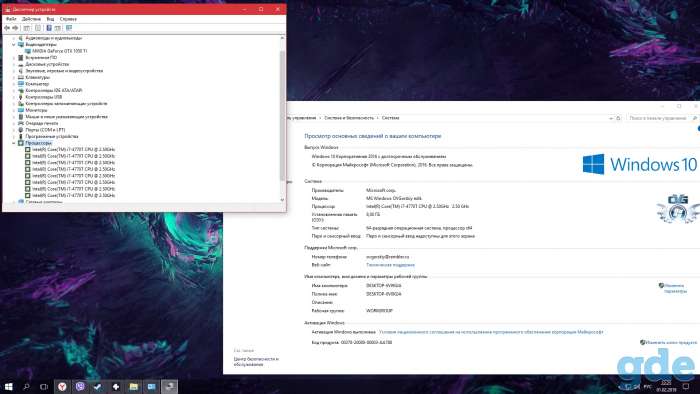700x394 pixels.
Task: Open Viber from the taskbar
Action: [x=80, y=386]
